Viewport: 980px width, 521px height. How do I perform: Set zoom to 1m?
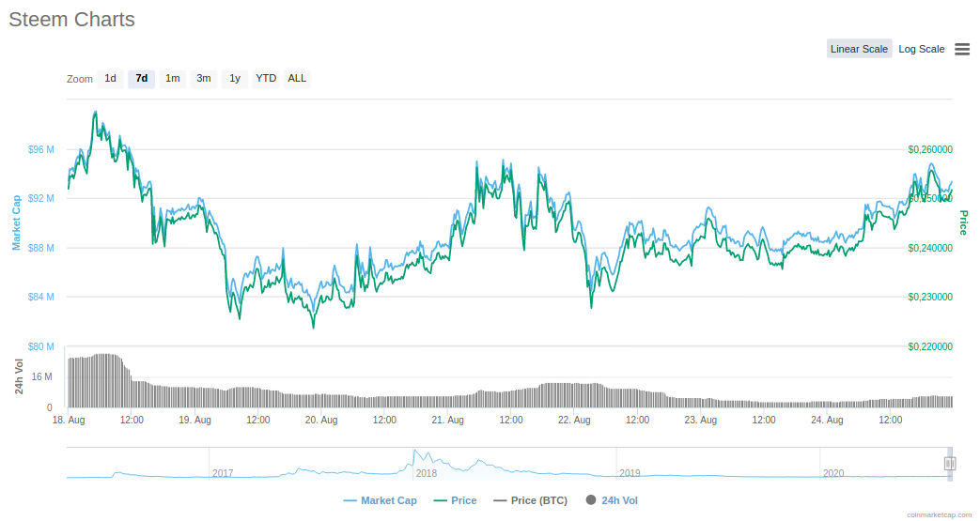click(x=173, y=79)
